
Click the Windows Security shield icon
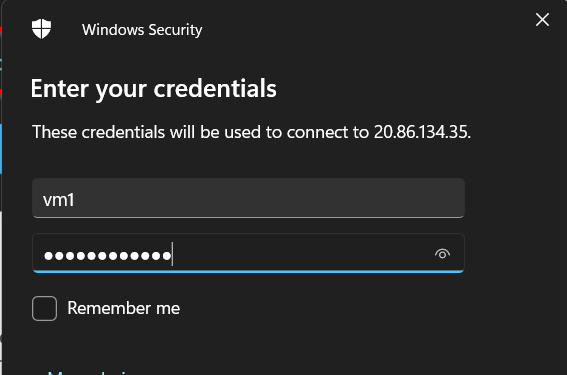pos(41,29)
